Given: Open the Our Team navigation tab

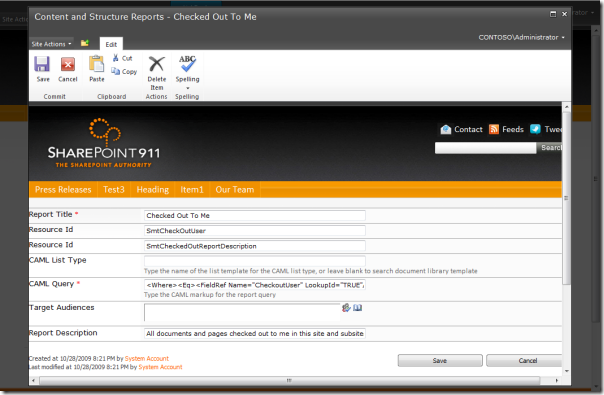Looking at the screenshot, I should (235, 190).
